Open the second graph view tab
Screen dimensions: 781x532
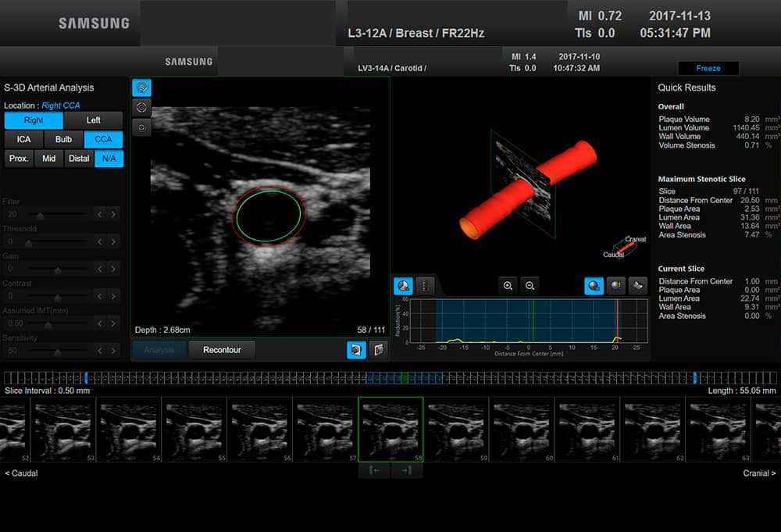coord(424,286)
